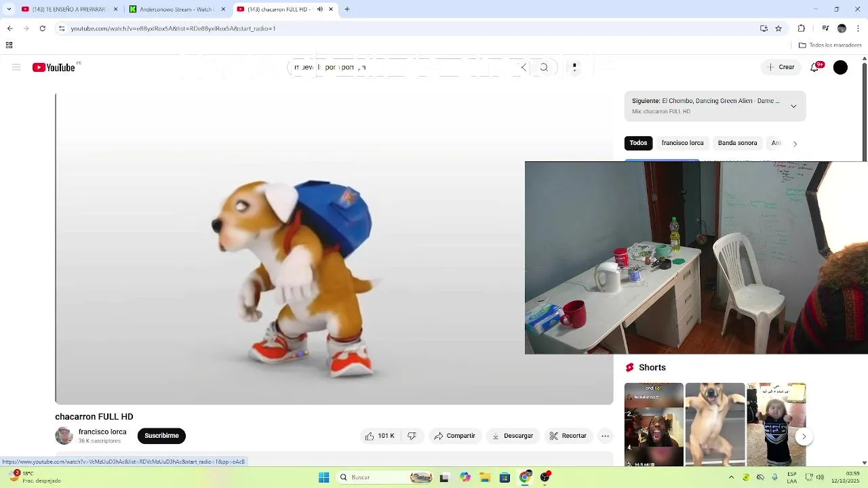
Task: Open YouTube notifications bell
Action: pyautogui.click(x=814, y=67)
